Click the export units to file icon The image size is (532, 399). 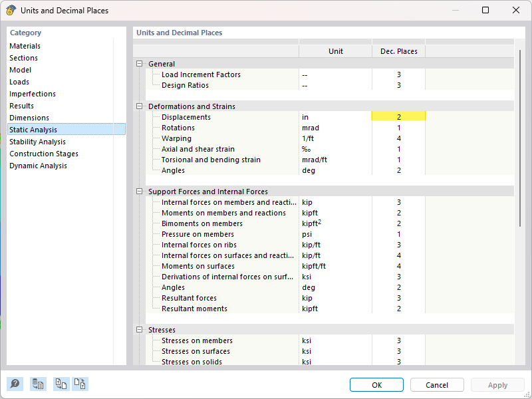click(80, 384)
